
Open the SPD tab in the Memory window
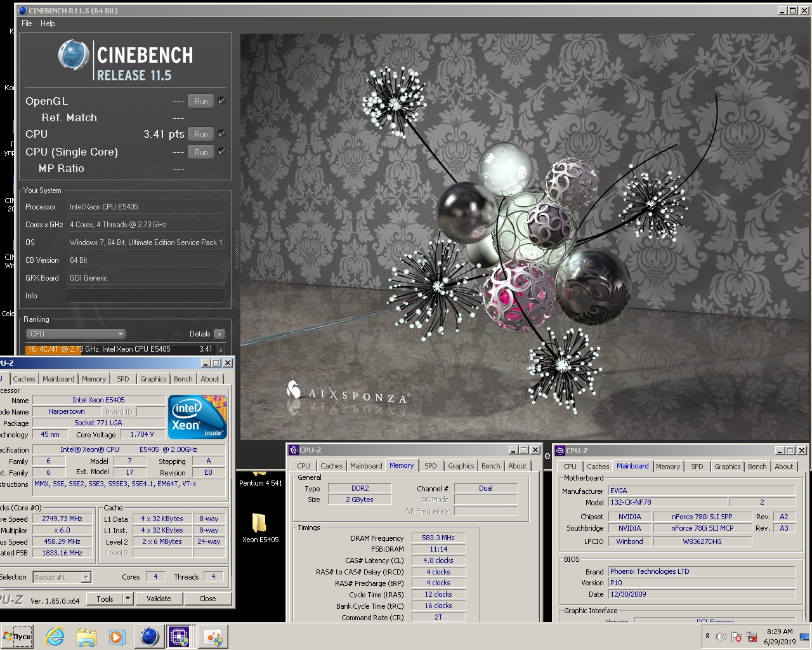(x=431, y=466)
